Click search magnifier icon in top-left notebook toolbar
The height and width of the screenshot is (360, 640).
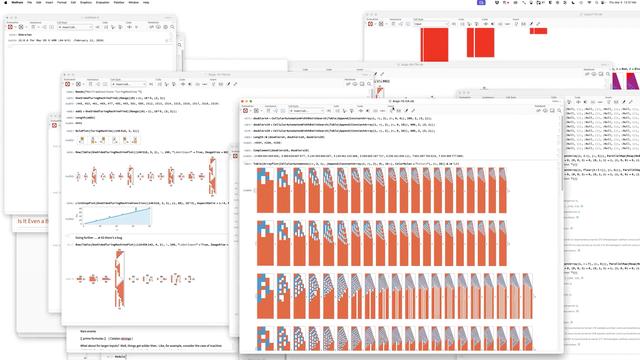pos(172,27)
